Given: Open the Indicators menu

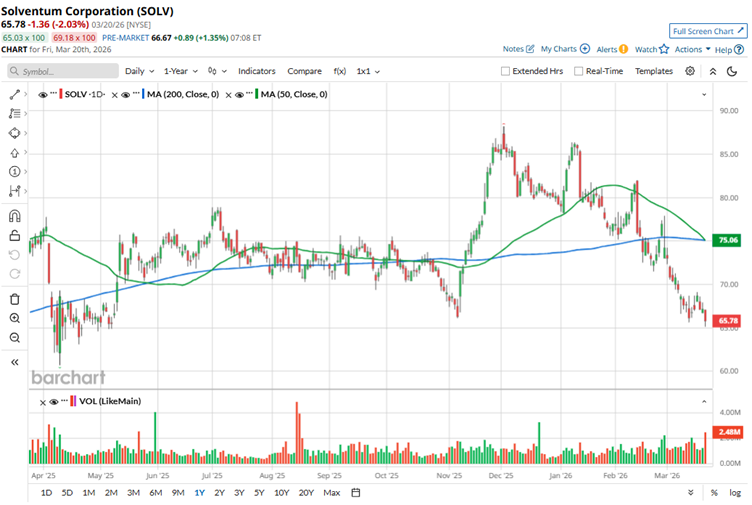Looking at the screenshot, I should (x=257, y=71).
